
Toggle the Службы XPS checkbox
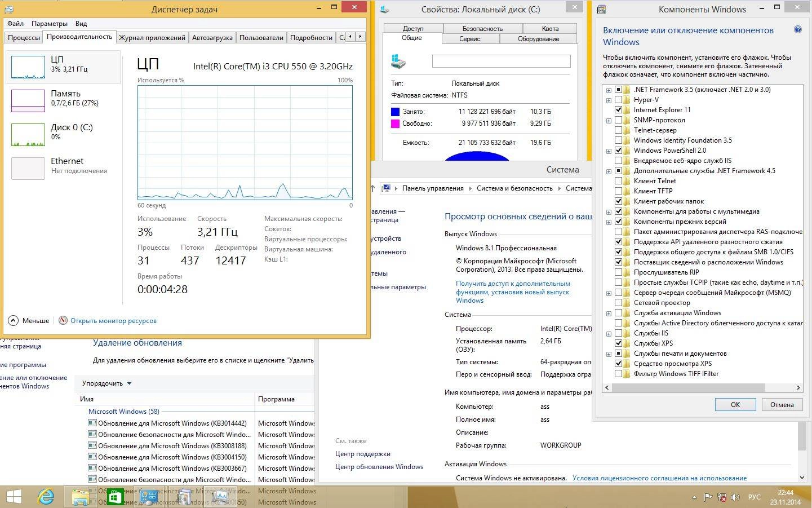pos(618,343)
